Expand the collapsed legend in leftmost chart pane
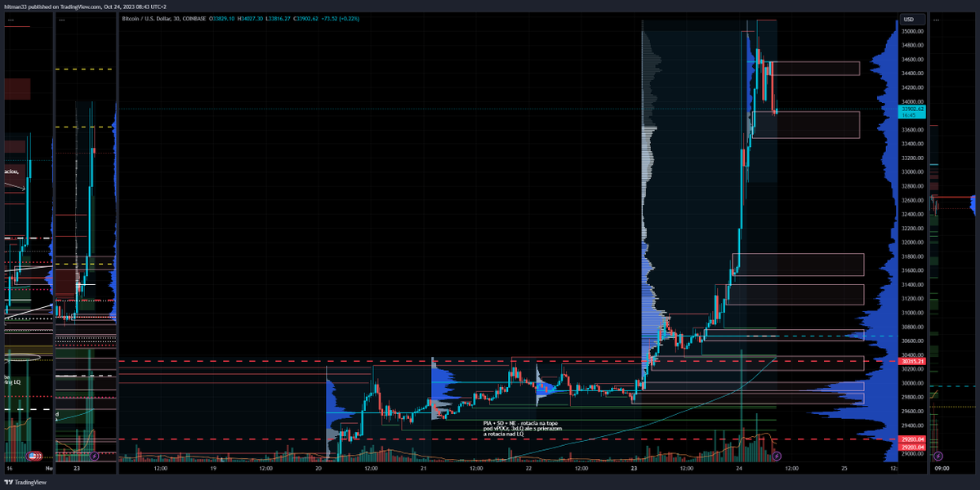This screenshot has width=980, height=490. [x=11, y=19]
